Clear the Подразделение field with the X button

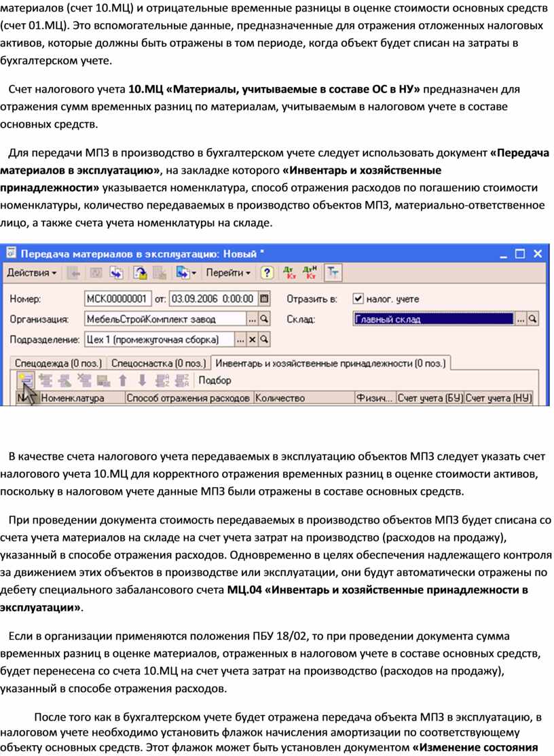pyautogui.click(x=253, y=340)
